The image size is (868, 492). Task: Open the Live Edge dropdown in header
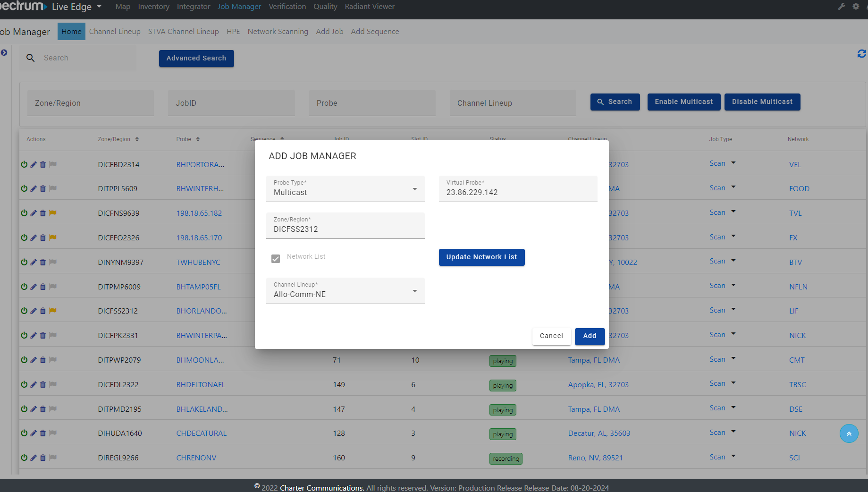(76, 7)
